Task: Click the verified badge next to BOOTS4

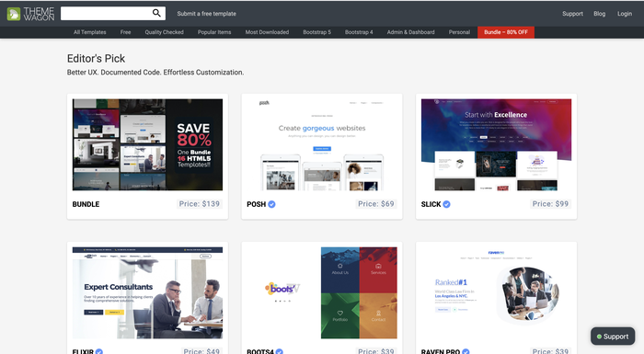Action: 280,351
